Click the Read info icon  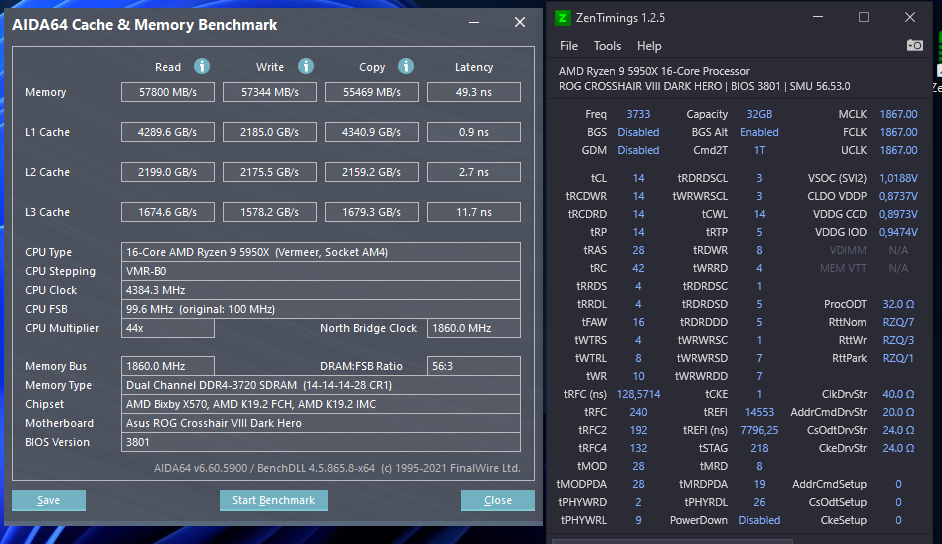tap(202, 66)
